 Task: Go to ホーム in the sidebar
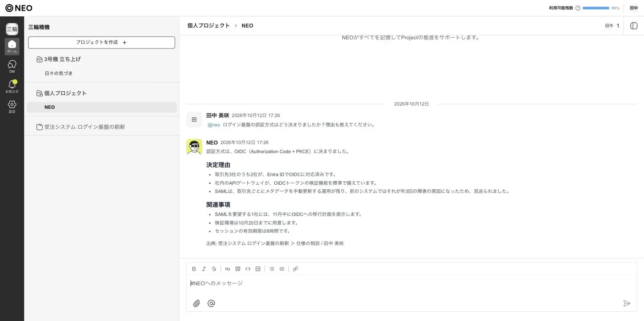pyautogui.click(x=12, y=46)
